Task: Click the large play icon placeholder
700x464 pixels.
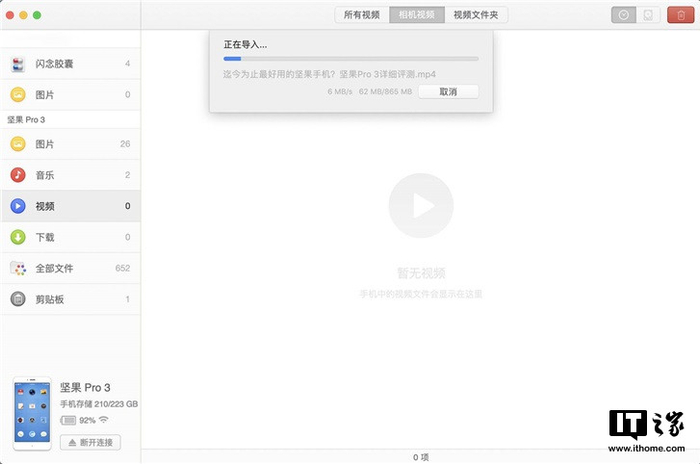Action: point(420,206)
